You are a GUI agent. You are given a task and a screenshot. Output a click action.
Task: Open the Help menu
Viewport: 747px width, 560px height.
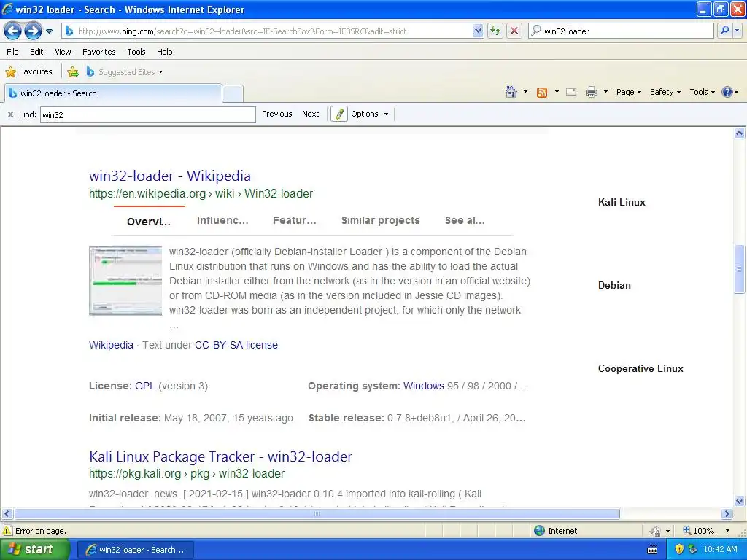pos(164,52)
